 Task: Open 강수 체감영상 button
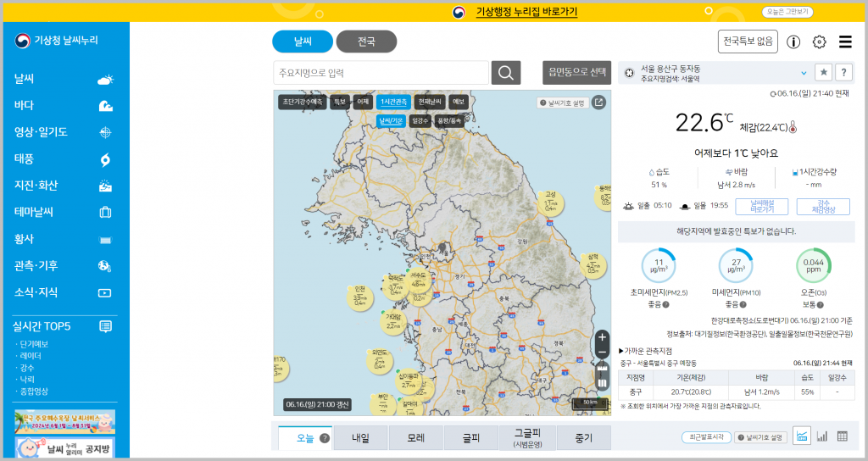(x=823, y=207)
